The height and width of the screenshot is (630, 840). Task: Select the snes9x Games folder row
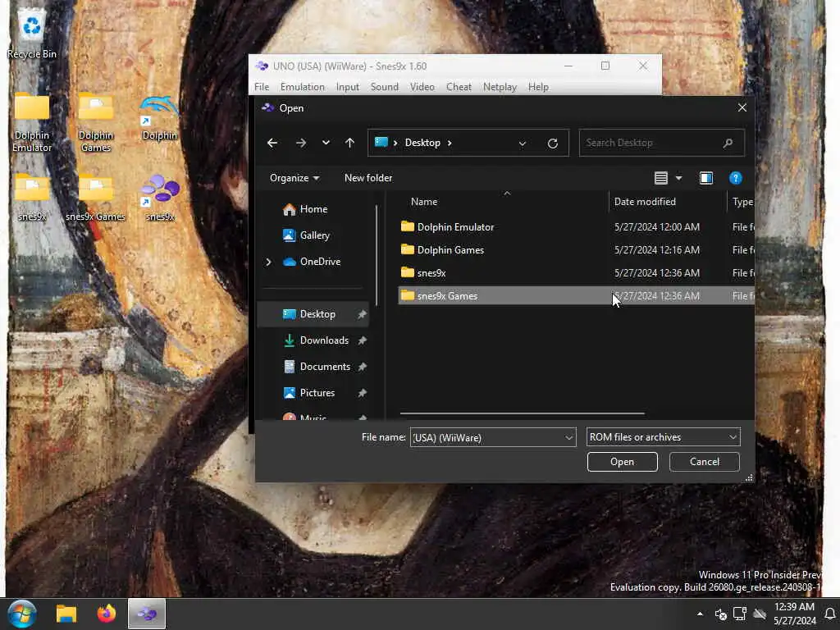(x=576, y=295)
